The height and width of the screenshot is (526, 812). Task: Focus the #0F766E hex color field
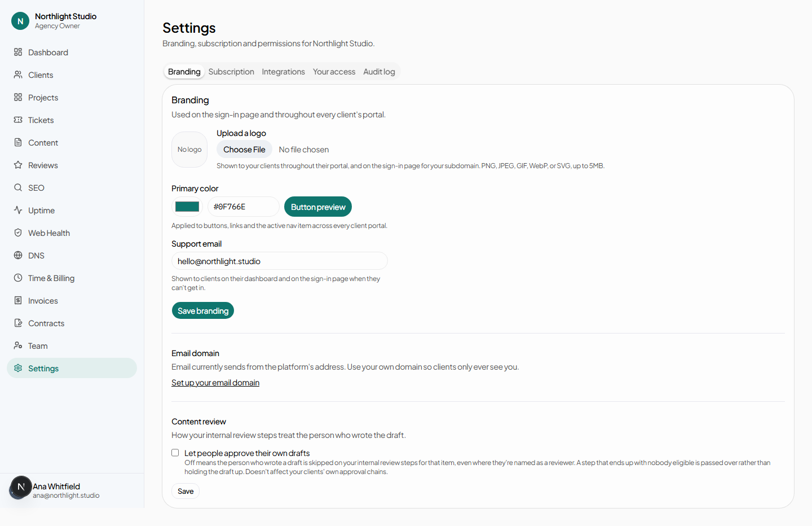pyautogui.click(x=244, y=207)
